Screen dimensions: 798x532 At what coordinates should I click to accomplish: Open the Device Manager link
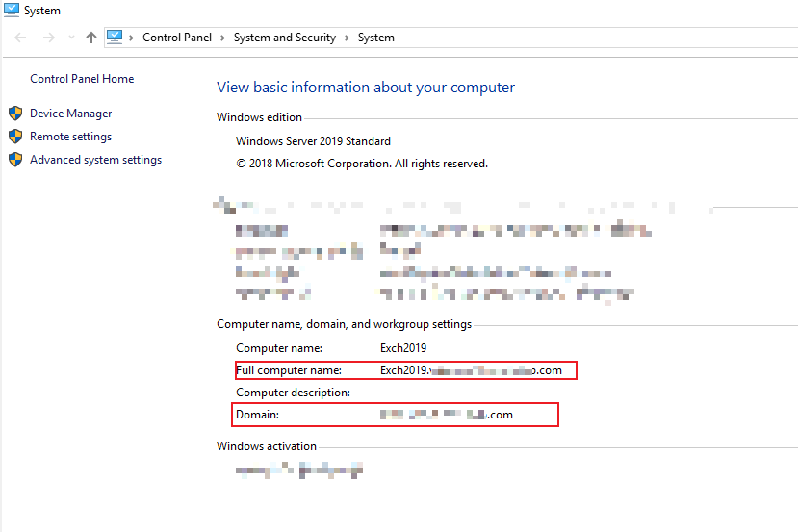click(x=70, y=114)
